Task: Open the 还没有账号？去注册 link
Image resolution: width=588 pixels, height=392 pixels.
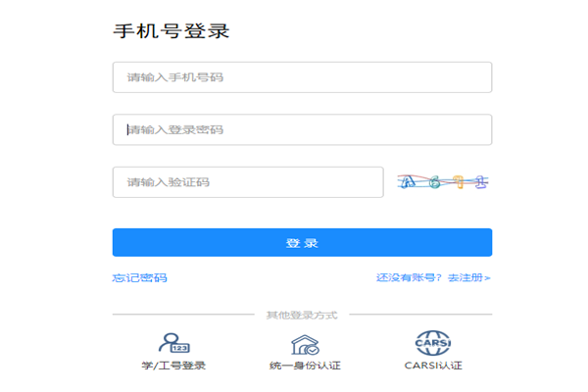Action: click(433, 277)
